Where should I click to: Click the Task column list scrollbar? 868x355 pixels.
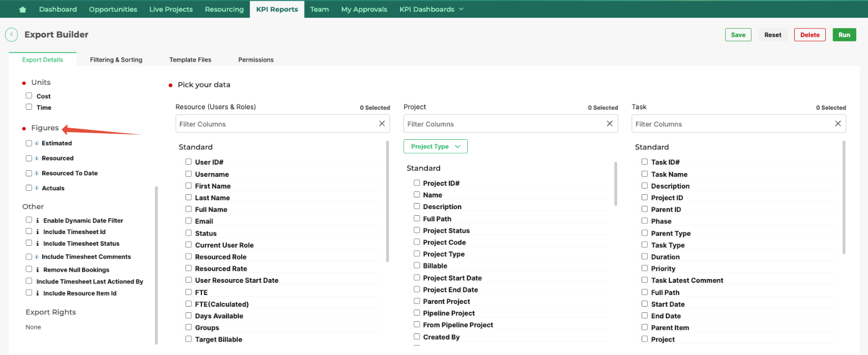[x=844, y=197]
